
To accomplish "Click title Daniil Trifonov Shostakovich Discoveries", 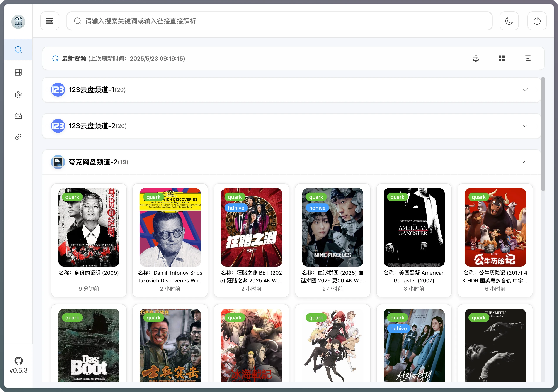I will (x=170, y=277).
